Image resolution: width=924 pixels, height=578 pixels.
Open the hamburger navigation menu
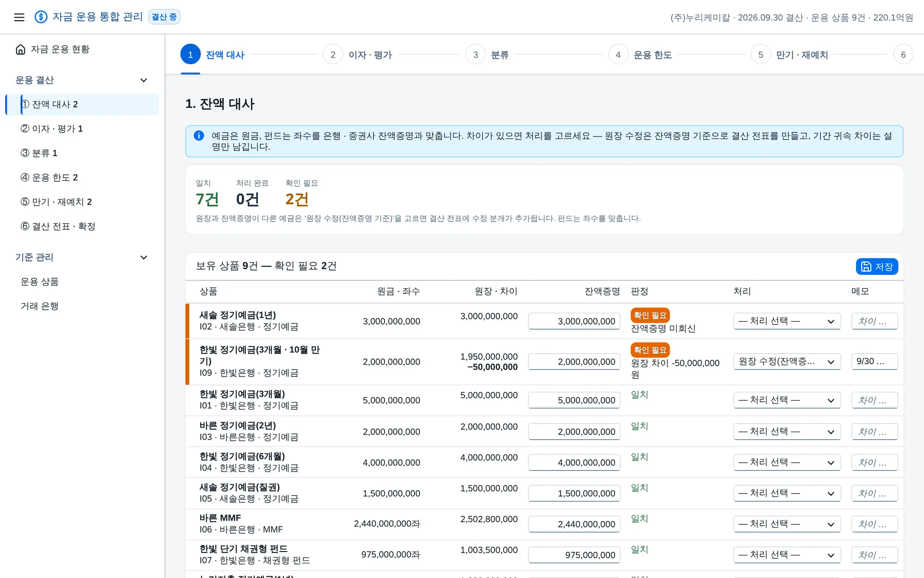(19, 17)
